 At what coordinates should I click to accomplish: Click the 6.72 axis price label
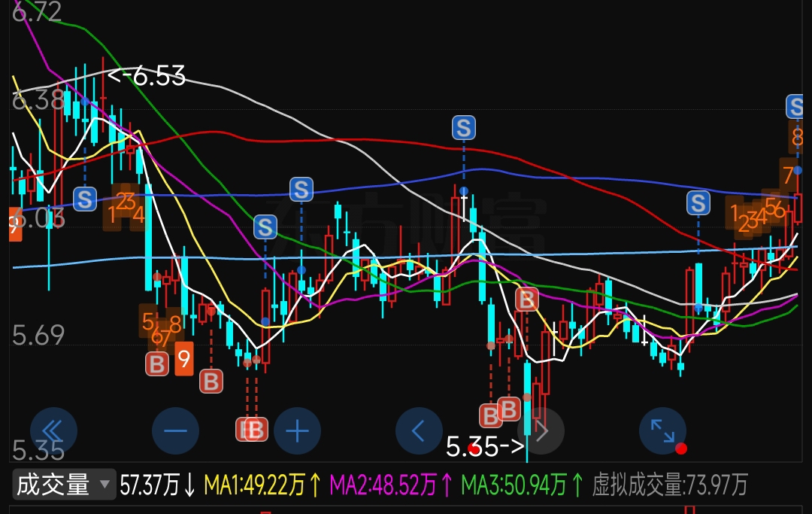(37, 11)
